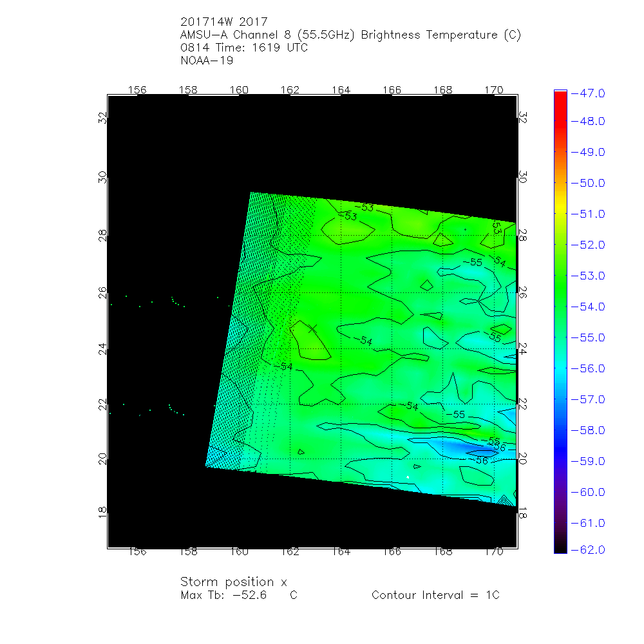Click latitude 26 on the left axis
Screen dimensions: 644x644
pyautogui.click(x=102, y=293)
